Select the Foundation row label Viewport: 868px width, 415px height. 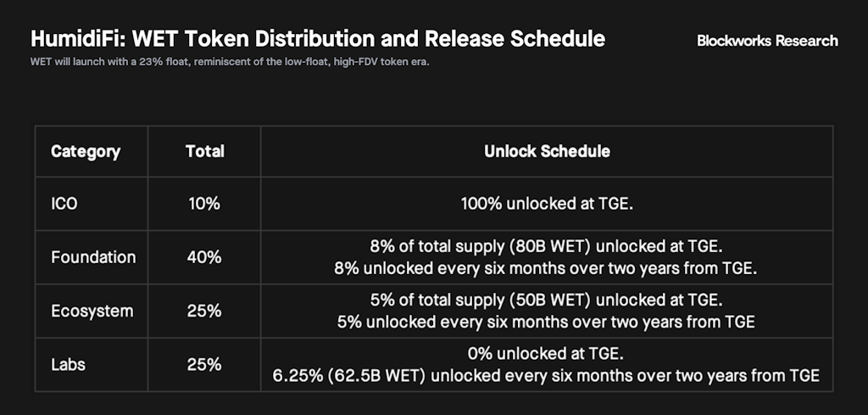(93, 257)
